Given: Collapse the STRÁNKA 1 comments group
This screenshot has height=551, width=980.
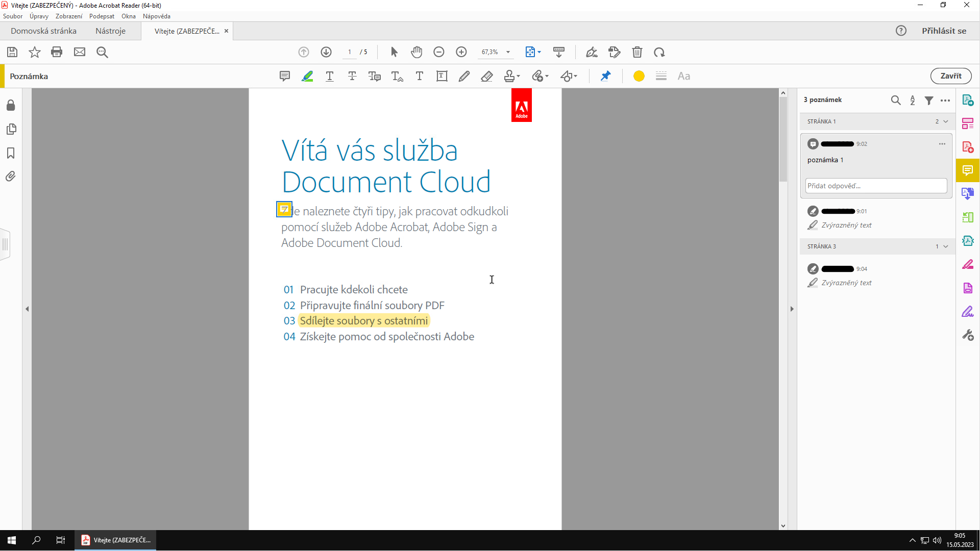Looking at the screenshot, I should [946, 121].
